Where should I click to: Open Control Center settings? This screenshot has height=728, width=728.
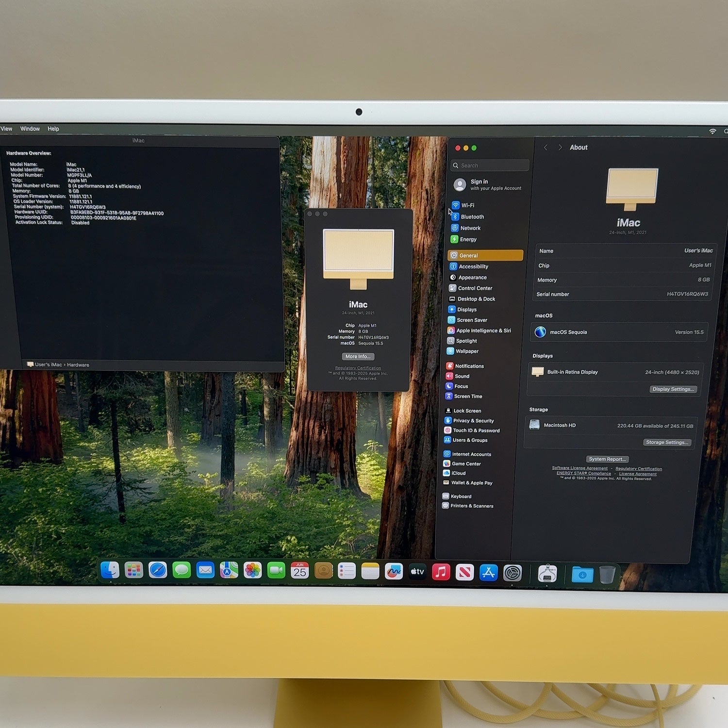(485, 288)
